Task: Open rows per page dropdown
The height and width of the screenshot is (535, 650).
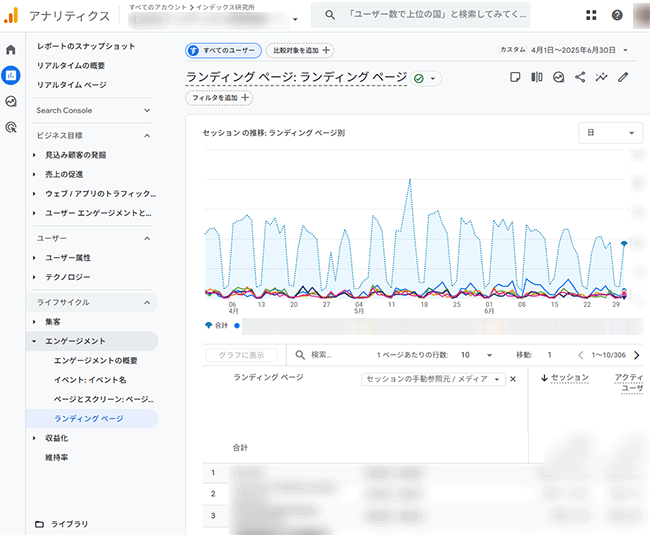Action: 489,355
